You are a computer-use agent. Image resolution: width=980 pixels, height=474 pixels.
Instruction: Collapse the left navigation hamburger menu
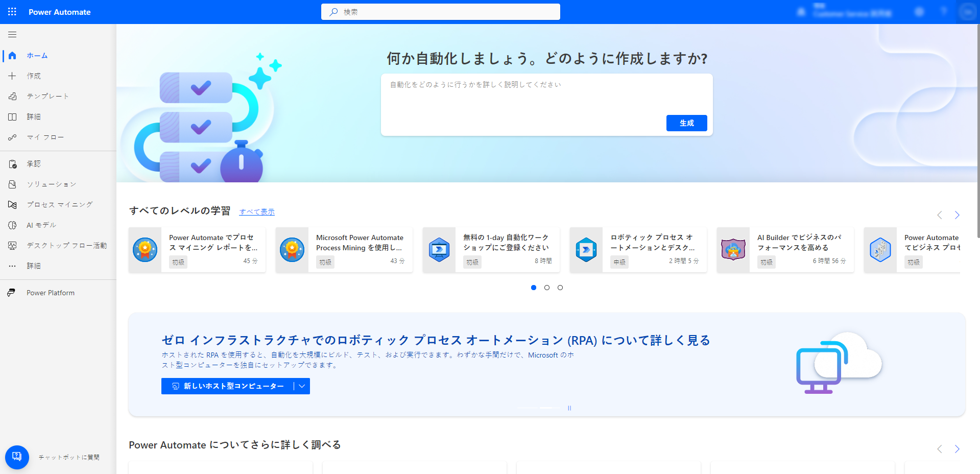pos(12,35)
